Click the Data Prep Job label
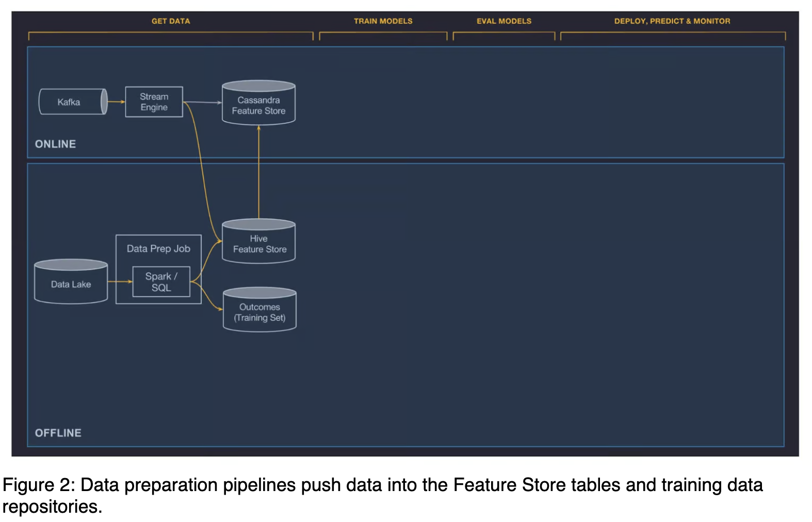Viewport: 812px width, 522px height. click(x=158, y=249)
